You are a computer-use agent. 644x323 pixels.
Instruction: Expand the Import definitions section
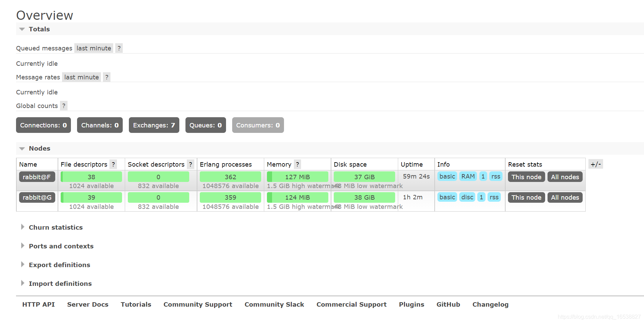pos(60,283)
